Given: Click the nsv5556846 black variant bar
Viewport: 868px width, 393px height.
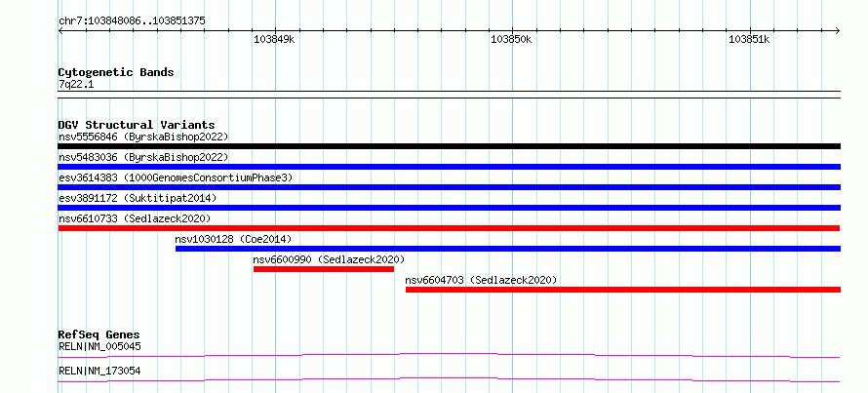Looking at the screenshot, I should pos(449,146).
